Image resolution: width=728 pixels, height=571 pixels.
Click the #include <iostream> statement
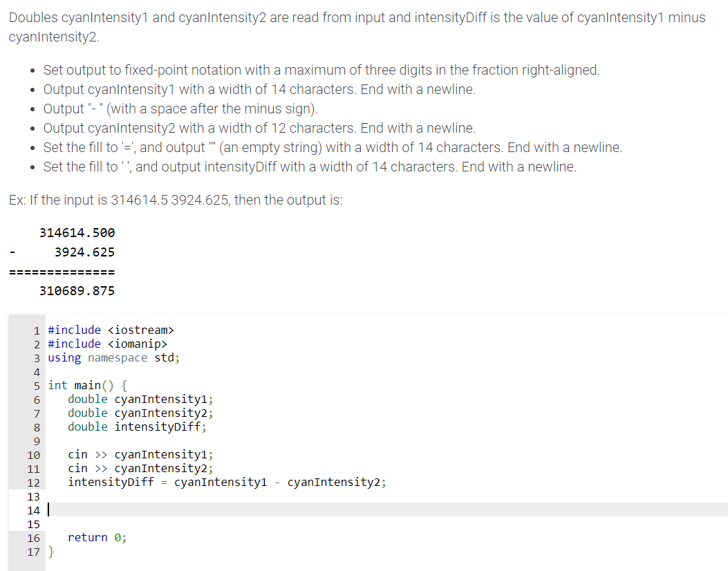coord(109,330)
